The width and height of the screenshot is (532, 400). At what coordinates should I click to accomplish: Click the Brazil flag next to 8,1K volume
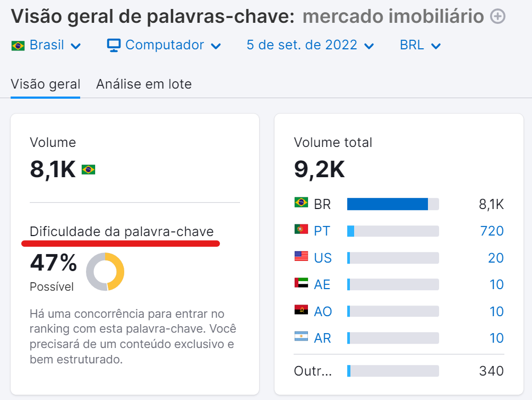(89, 169)
